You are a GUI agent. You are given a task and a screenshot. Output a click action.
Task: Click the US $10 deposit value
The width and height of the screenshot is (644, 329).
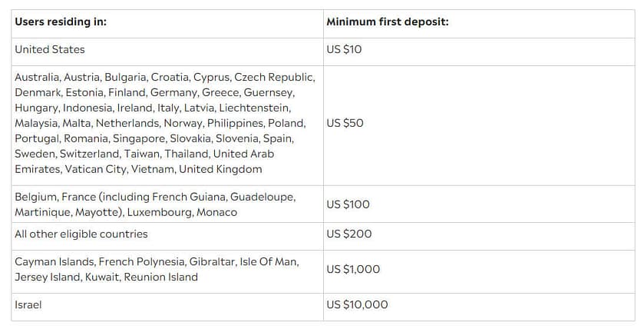pos(344,50)
